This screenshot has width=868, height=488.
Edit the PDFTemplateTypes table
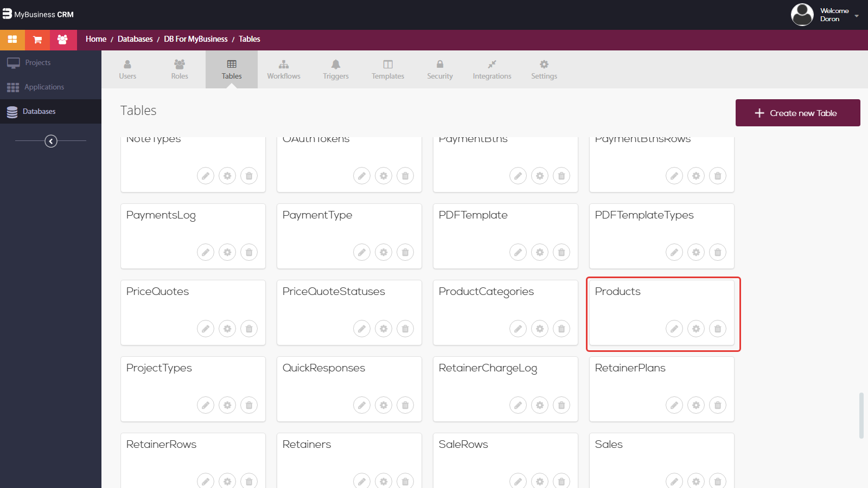(x=674, y=252)
